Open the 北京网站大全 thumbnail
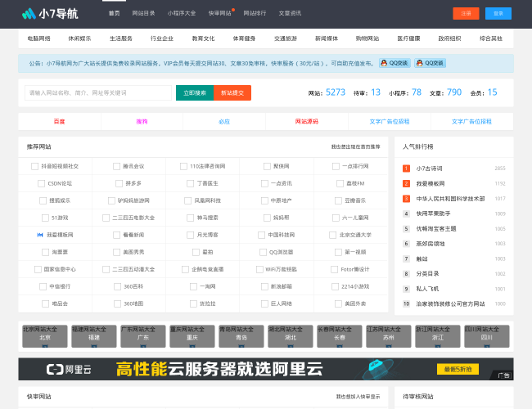Viewport: 532px width, 409px height. (x=45, y=336)
